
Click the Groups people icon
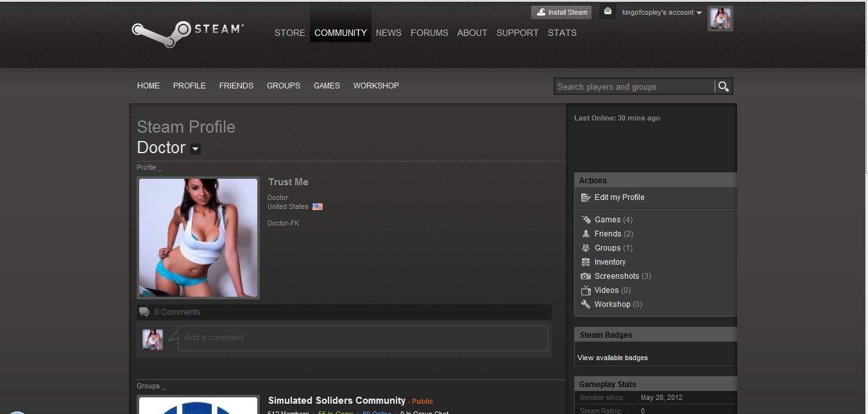point(586,248)
